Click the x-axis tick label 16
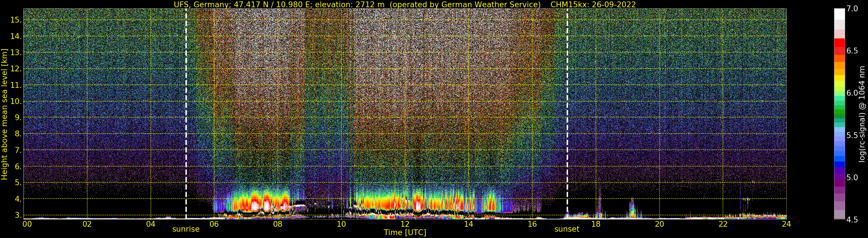This screenshot has width=868, height=238. coord(532,224)
